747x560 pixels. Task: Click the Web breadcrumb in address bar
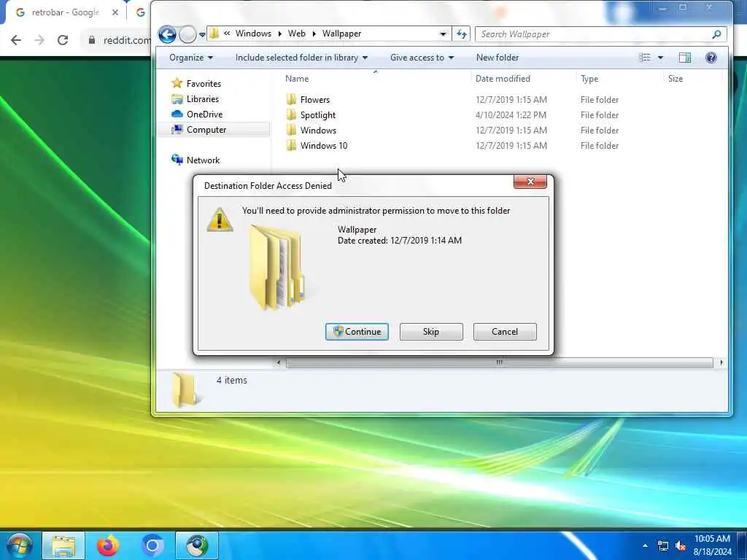pyautogui.click(x=296, y=34)
